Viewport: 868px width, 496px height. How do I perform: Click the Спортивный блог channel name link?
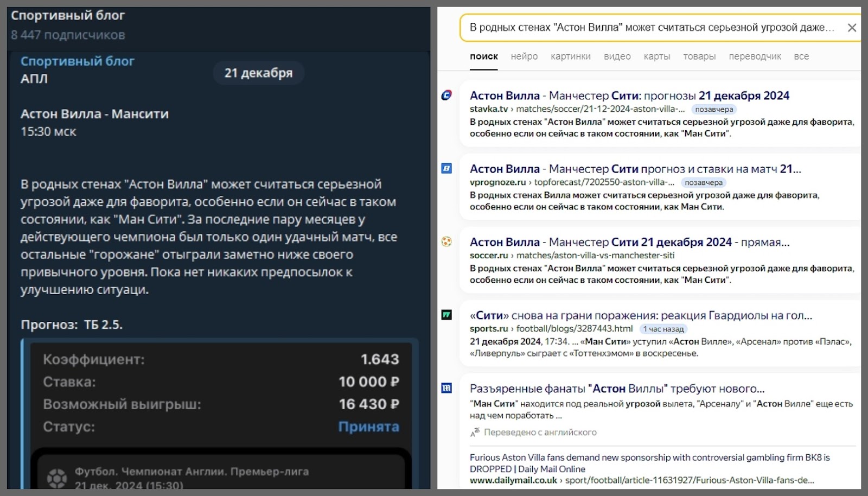[x=78, y=61]
